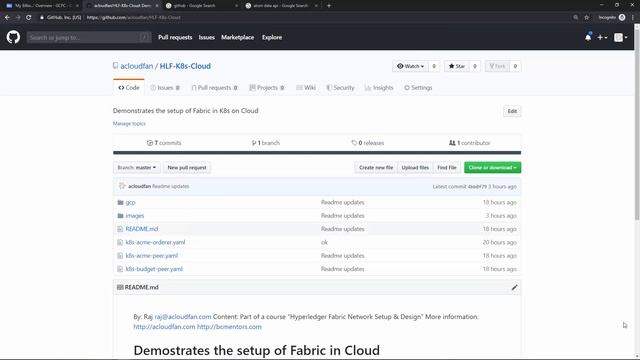The height and width of the screenshot is (360, 640).
Task: Select the Code tab
Action: (x=129, y=87)
